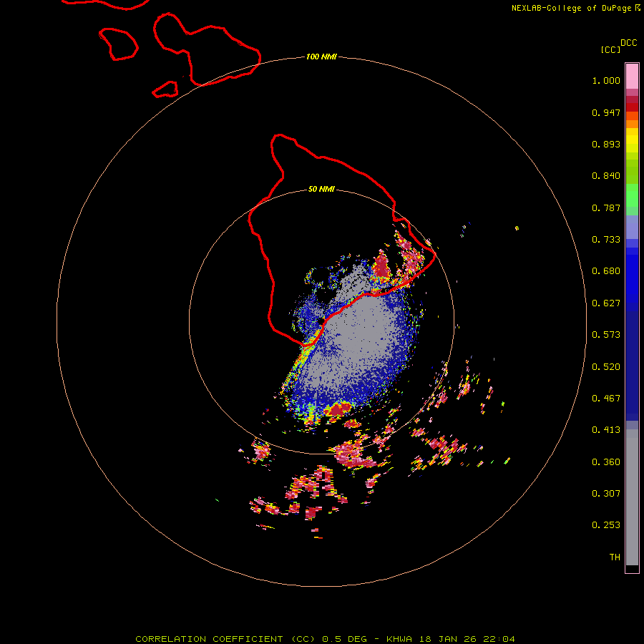The image size is (644, 644).
Task: Select the 0.840 legend value
Action: pyautogui.click(x=606, y=176)
